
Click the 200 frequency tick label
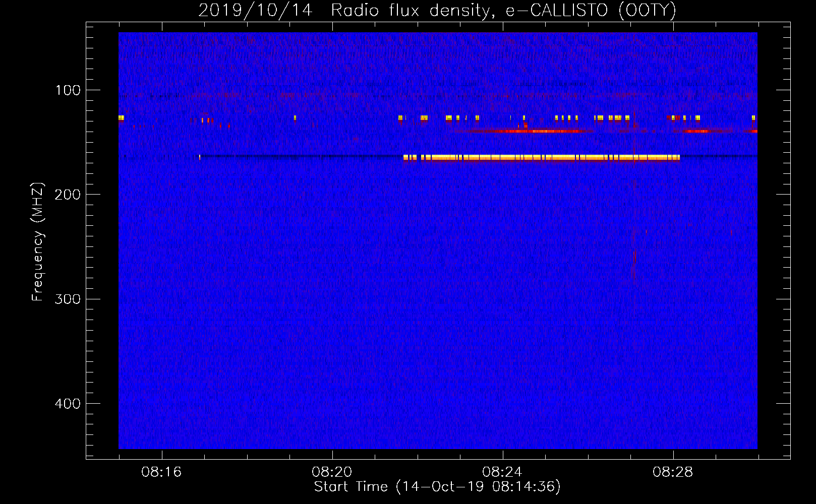(67, 195)
